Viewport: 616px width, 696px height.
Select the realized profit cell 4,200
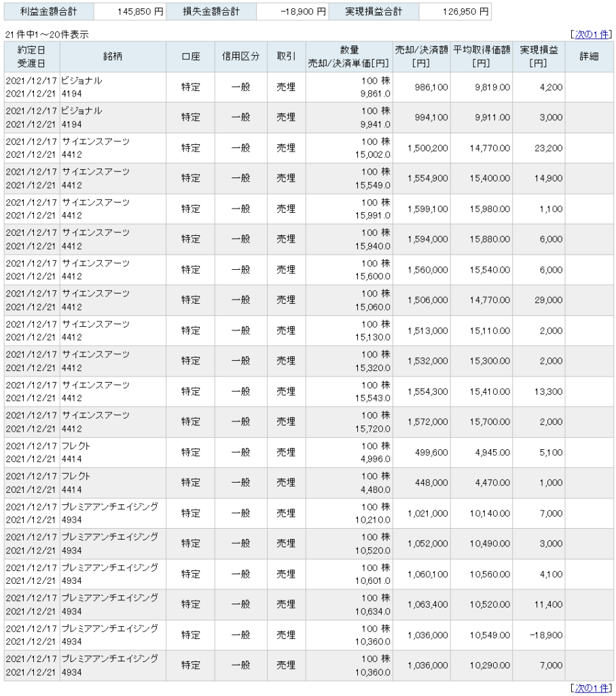pos(551,88)
